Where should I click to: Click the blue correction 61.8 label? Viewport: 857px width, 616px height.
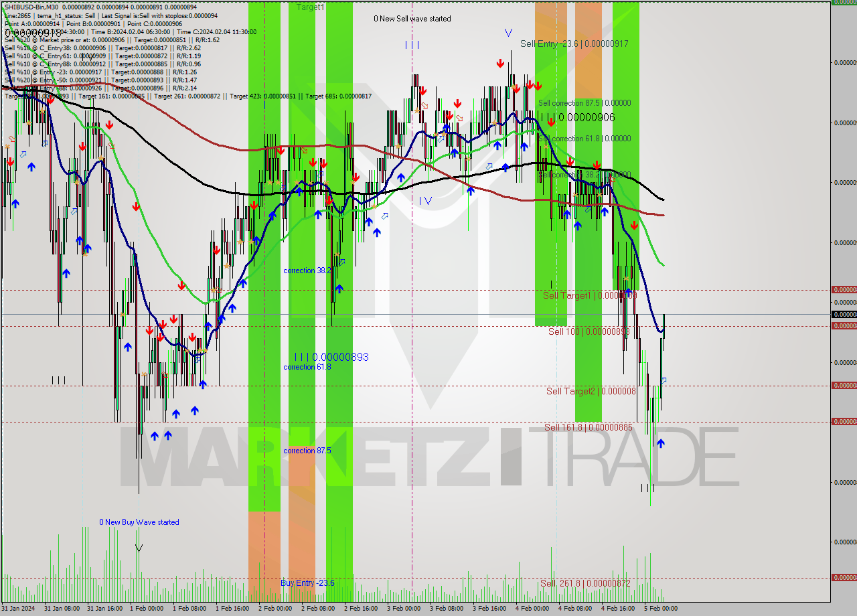coord(307,367)
